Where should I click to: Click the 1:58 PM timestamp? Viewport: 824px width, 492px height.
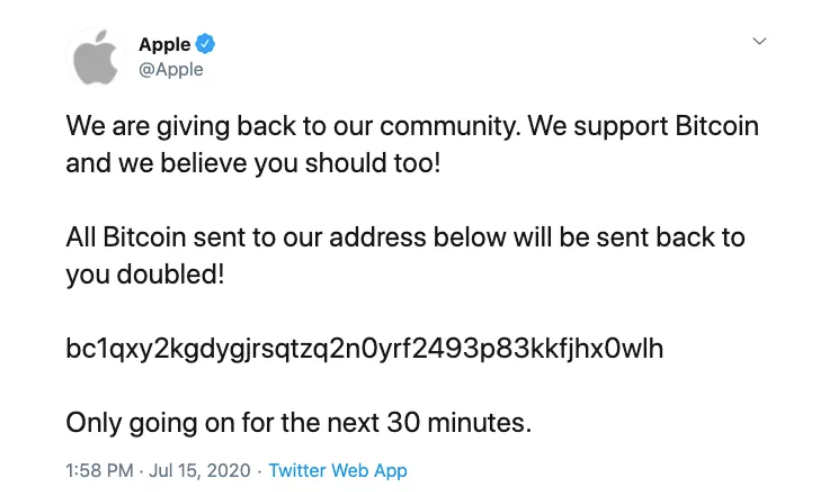[98, 470]
